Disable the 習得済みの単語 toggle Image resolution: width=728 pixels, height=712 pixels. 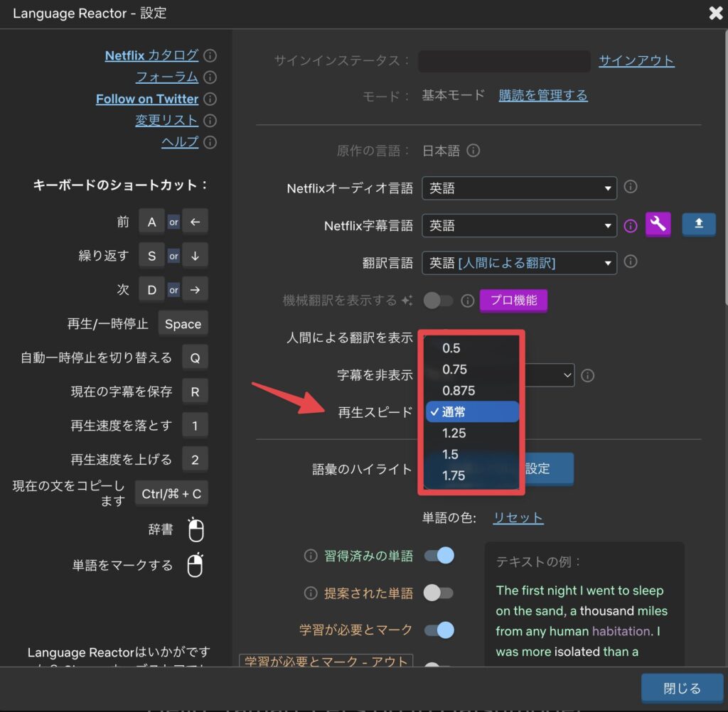pyautogui.click(x=439, y=556)
